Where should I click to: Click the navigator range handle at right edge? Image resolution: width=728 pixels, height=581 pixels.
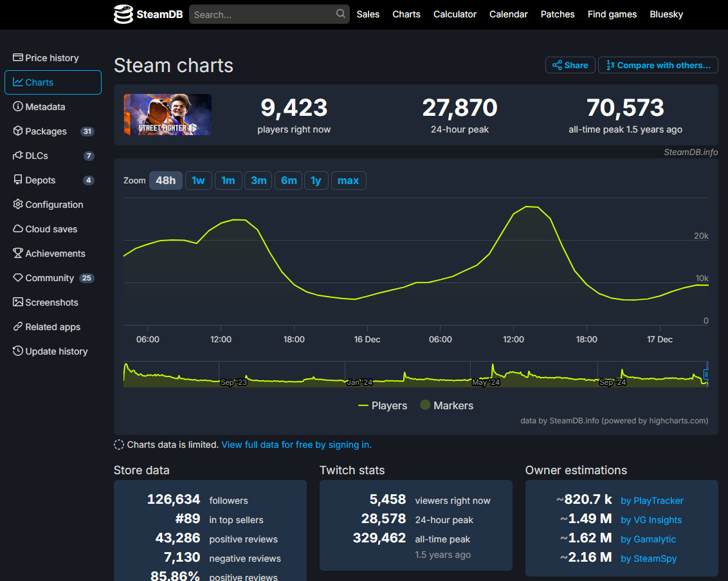[706, 374]
